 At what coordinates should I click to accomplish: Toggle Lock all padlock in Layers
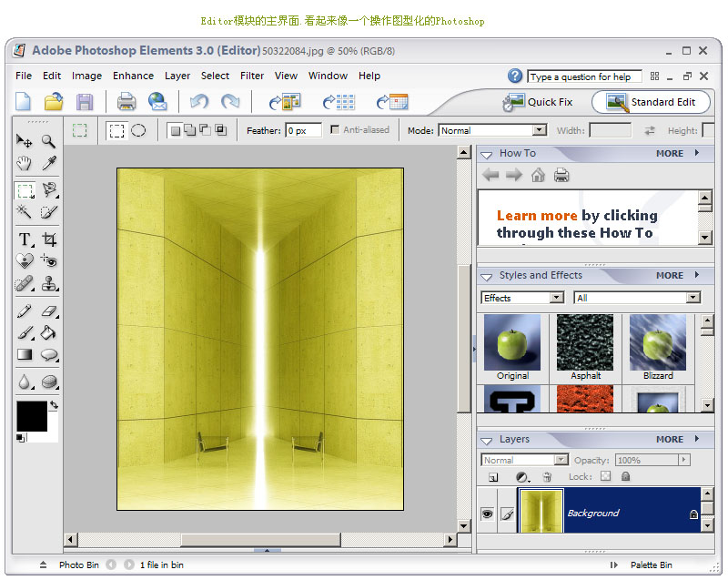pyautogui.click(x=625, y=476)
